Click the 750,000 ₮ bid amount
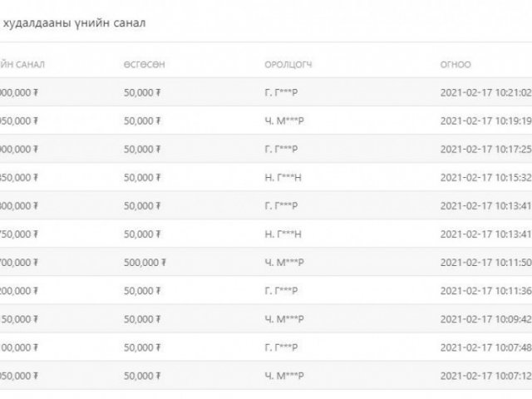The height and width of the screenshot is (399, 532). (19, 234)
